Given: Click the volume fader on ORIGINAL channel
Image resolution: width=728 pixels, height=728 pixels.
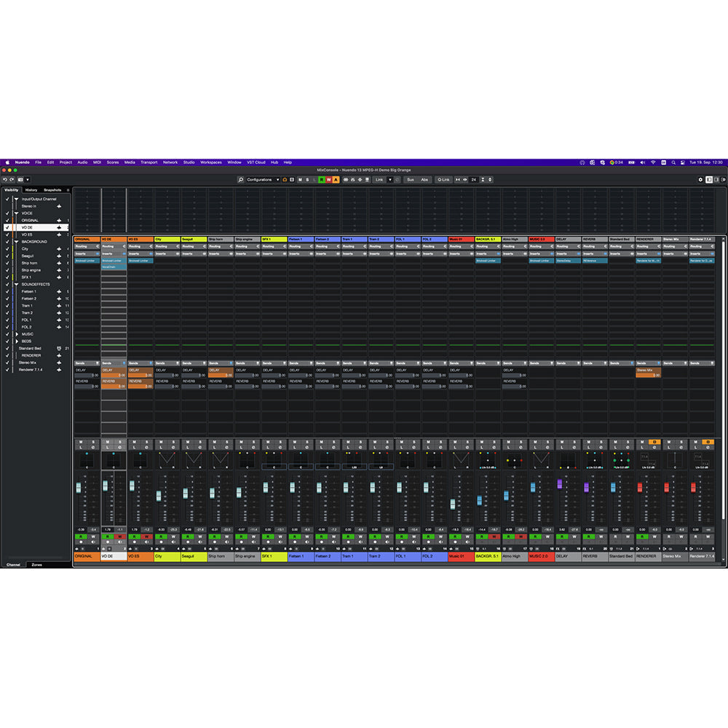Looking at the screenshot, I should point(79,488).
